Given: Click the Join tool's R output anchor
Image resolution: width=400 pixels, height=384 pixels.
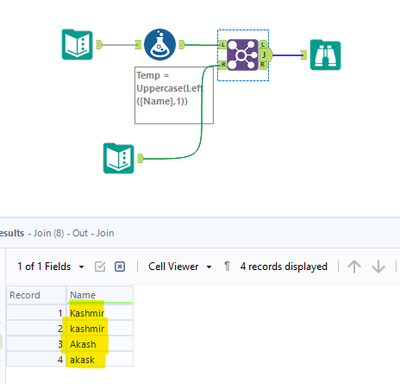Looking at the screenshot, I should (x=263, y=65).
